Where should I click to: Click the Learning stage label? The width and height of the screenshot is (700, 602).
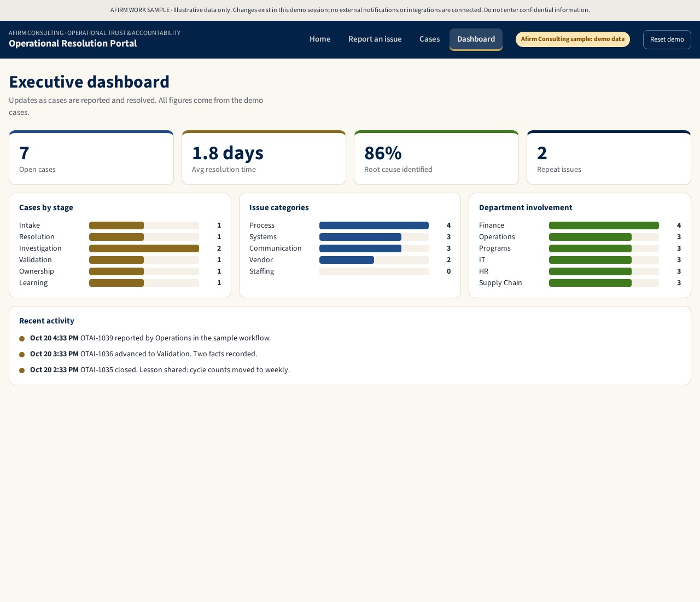pyautogui.click(x=33, y=283)
